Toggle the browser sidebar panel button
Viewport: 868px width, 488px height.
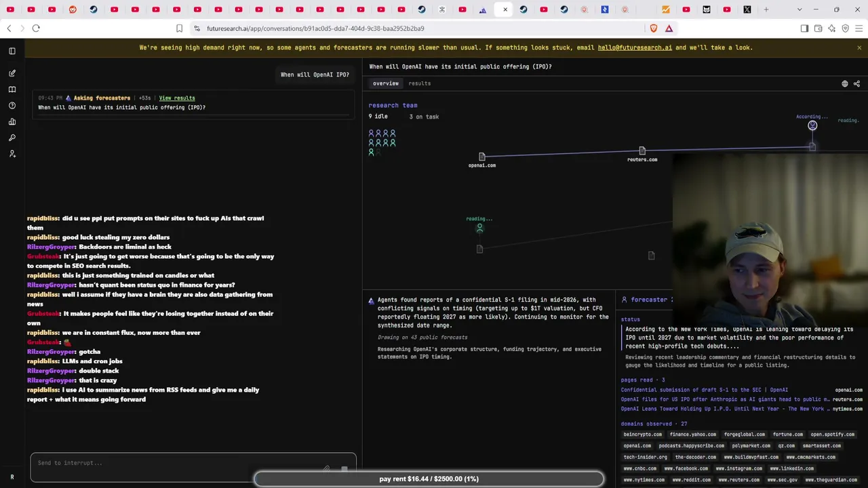click(804, 28)
